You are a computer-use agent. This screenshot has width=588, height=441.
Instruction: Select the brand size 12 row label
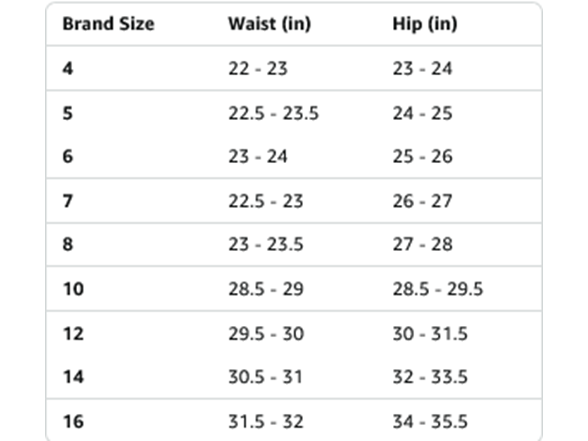tap(73, 333)
